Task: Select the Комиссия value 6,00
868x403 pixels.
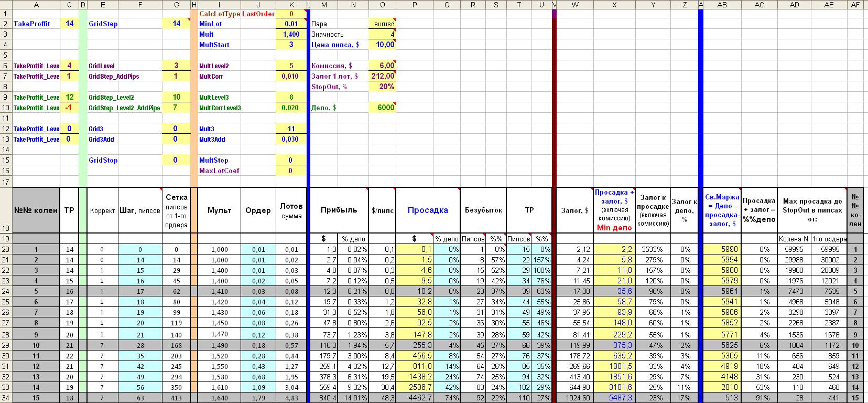Action: [382, 66]
